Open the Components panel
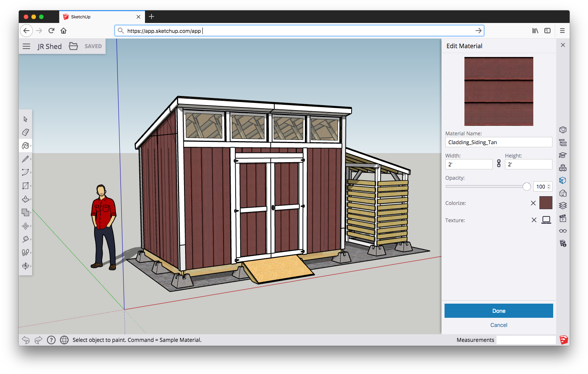 point(563,167)
